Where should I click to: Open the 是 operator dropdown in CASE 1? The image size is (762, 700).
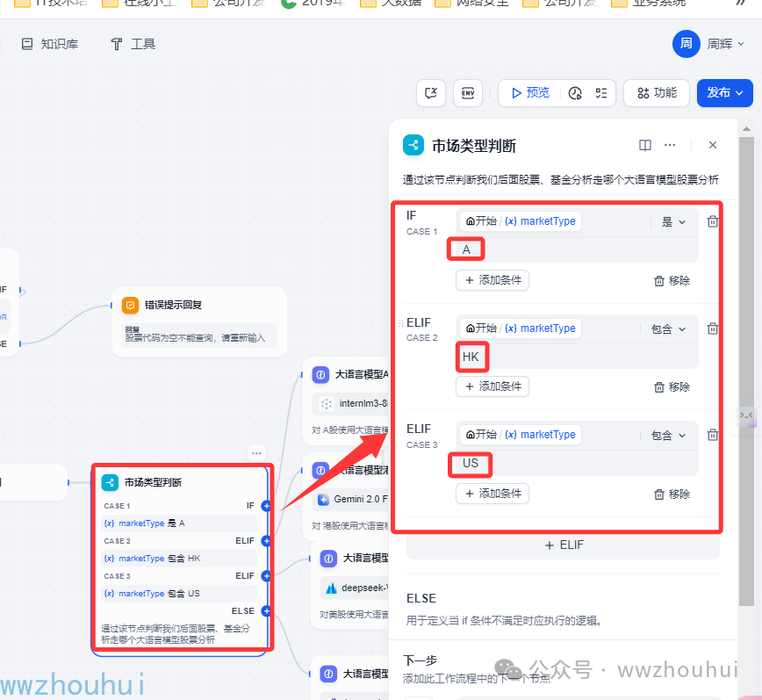[x=673, y=222]
